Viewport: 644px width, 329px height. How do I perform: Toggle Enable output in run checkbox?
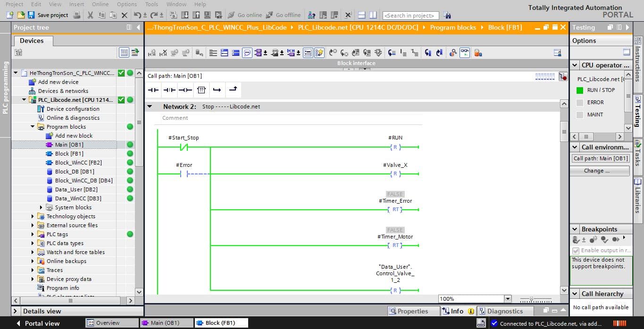coord(576,251)
